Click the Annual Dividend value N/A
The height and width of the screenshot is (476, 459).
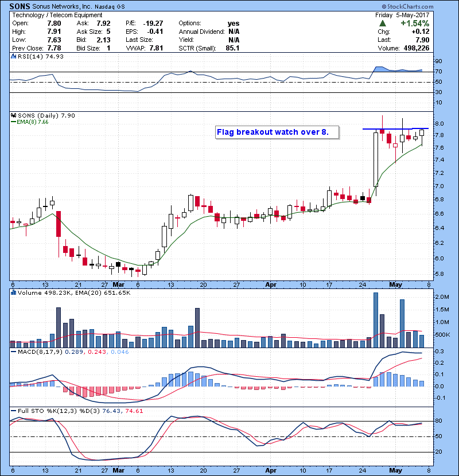tap(234, 32)
